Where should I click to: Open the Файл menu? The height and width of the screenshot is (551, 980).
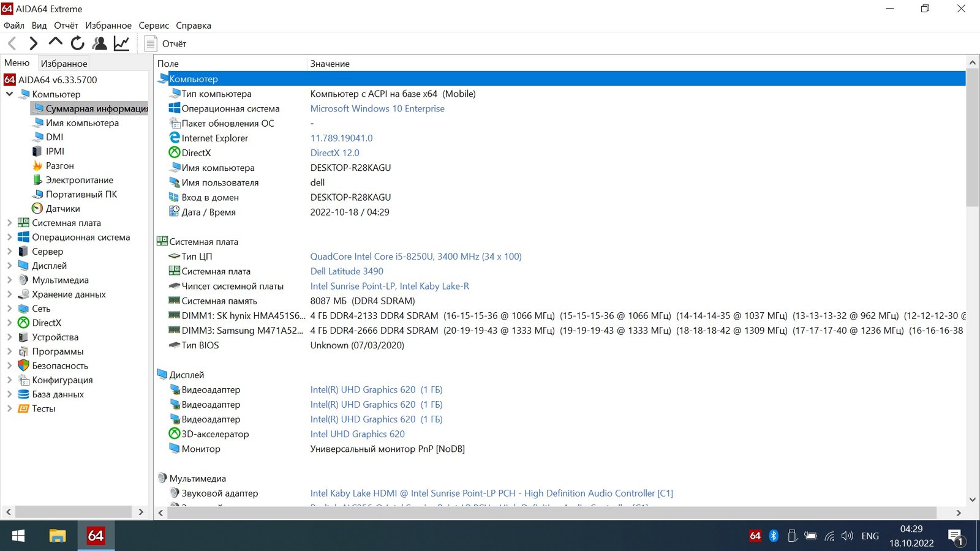(14, 25)
